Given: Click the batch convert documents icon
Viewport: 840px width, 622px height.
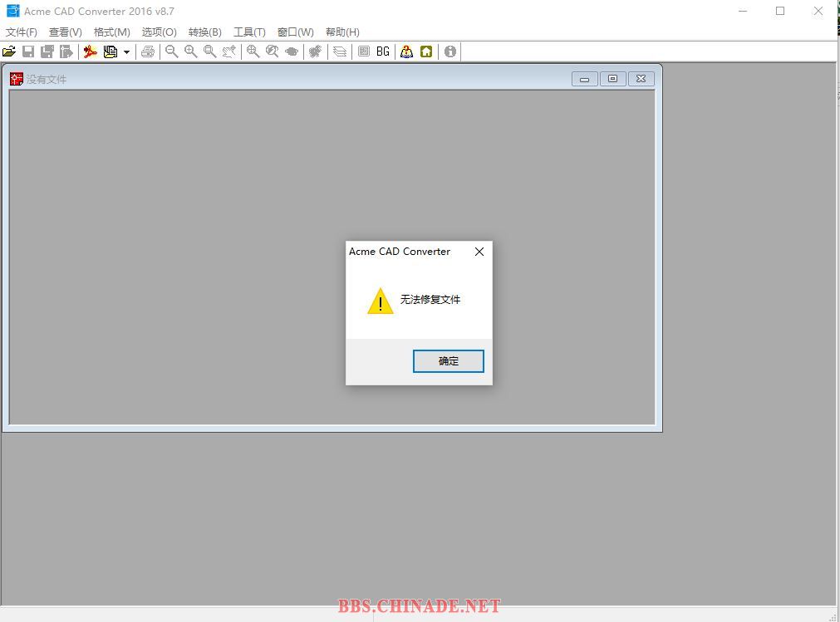Looking at the screenshot, I should [x=111, y=51].
